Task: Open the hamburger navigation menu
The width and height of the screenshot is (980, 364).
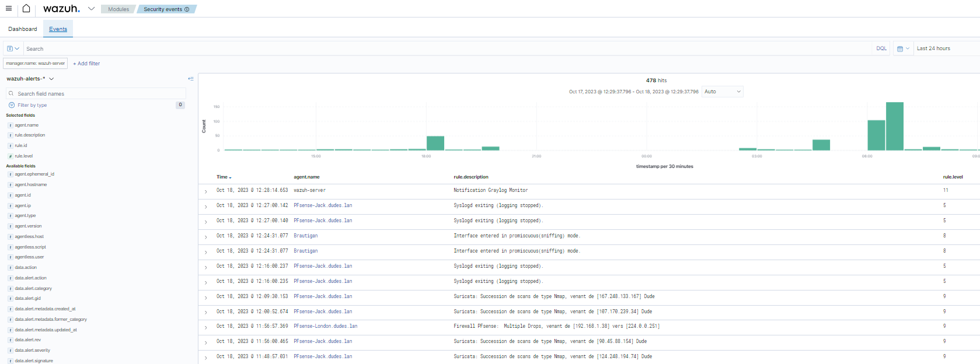Action: coord(9,9)
